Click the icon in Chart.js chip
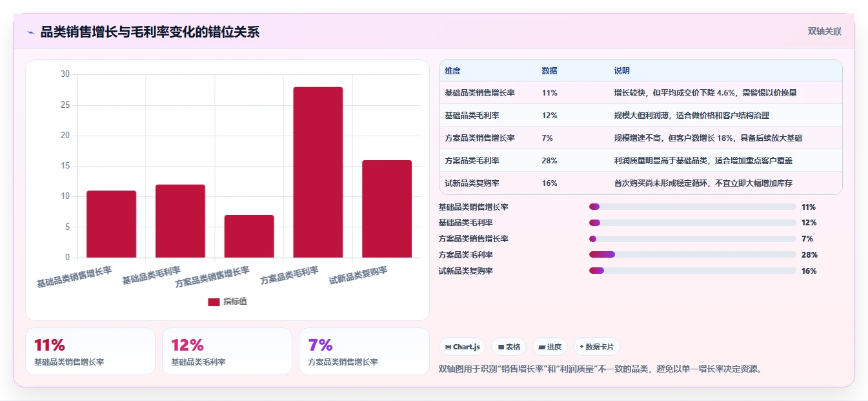The width and height of the screenshot is (868, 401). click(x=448, y=347)
